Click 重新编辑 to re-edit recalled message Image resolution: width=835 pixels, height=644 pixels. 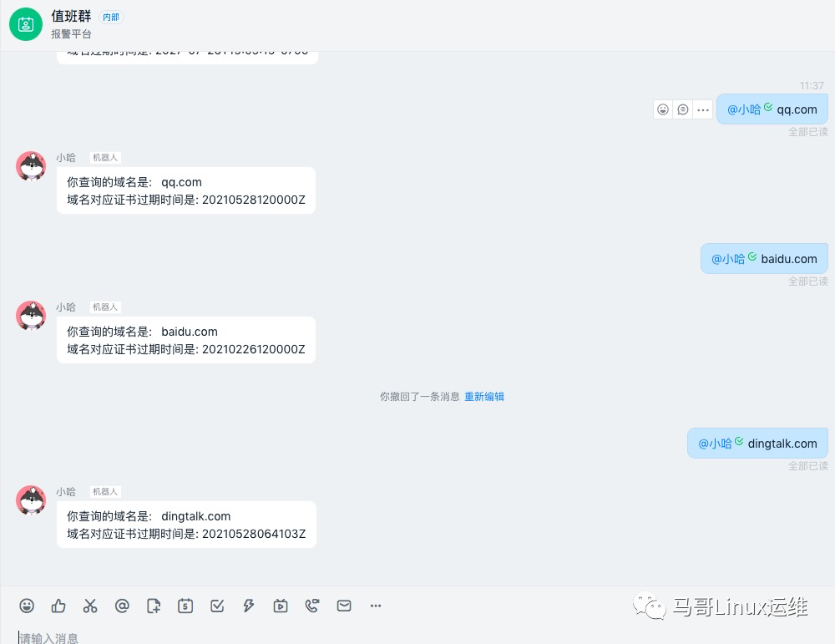(484, 396)
